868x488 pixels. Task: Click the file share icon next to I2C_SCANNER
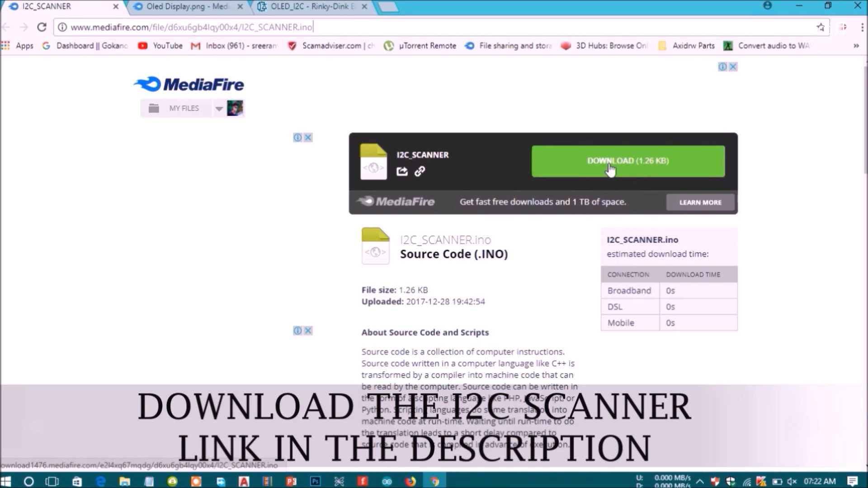coord(402,171)
